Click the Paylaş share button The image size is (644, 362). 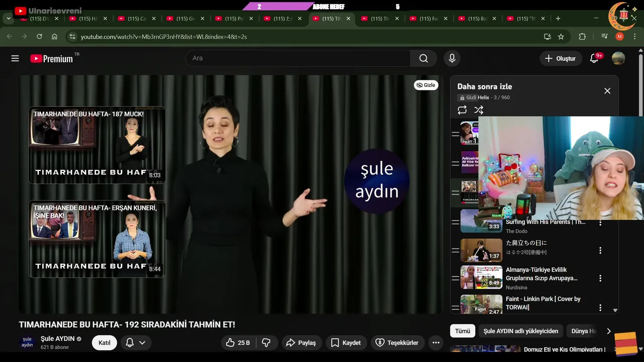point(301,342)
